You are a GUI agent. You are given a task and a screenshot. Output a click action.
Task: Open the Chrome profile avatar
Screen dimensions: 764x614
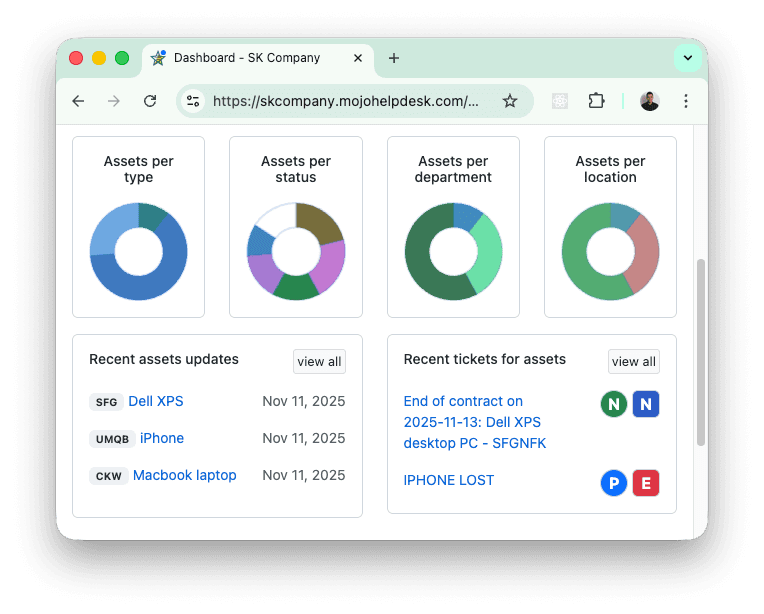click(649, 101)
